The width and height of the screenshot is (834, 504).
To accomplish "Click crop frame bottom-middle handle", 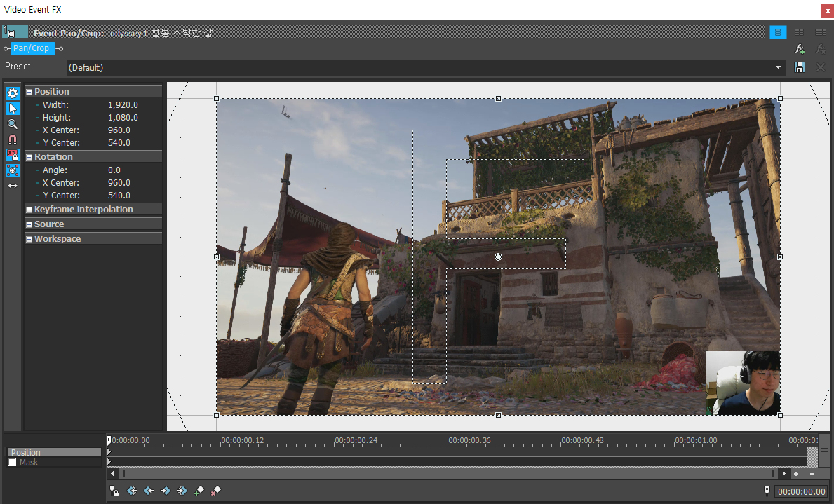I will pos(499,415).
